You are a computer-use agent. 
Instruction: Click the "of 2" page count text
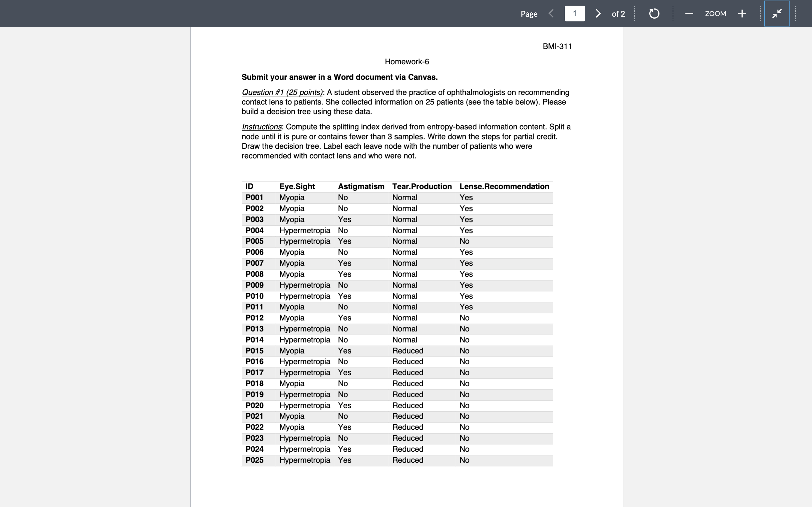(x=618, y=14)
